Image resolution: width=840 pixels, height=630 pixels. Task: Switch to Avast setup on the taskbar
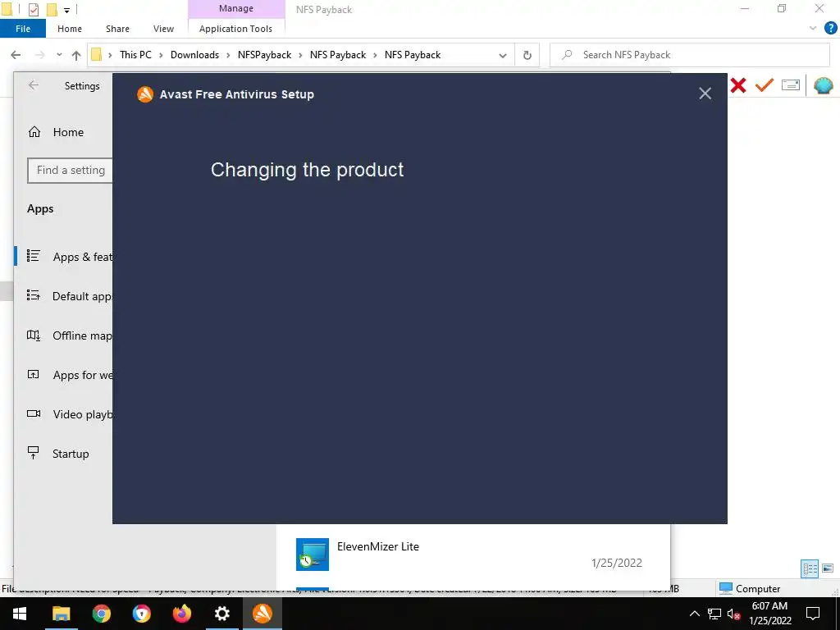click(262, 614)
